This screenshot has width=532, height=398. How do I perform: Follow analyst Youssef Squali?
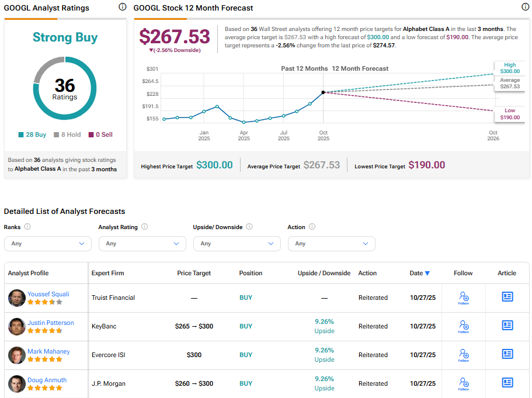[x=464, y=297]
